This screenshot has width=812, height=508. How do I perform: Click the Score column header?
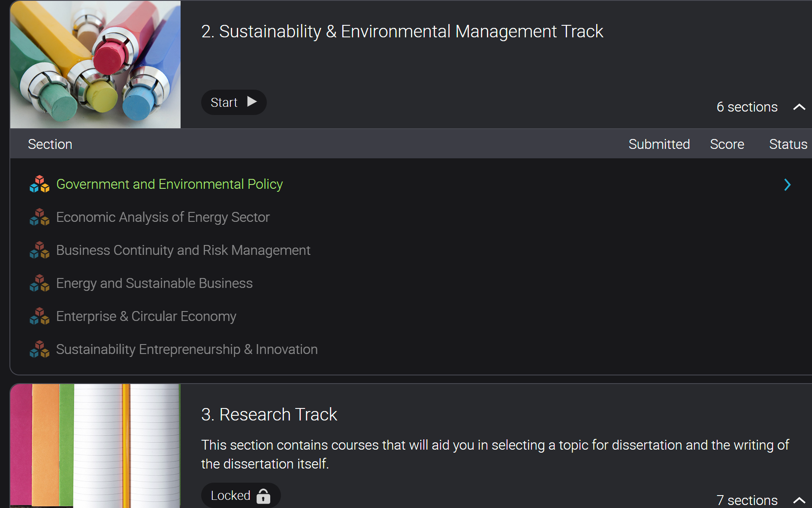pos(727,144)
